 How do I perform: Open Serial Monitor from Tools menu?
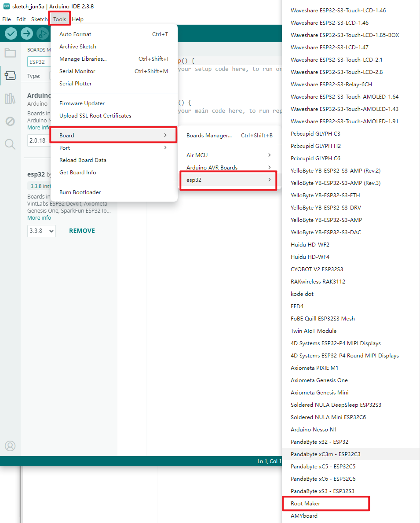click(x=113, y=71)
